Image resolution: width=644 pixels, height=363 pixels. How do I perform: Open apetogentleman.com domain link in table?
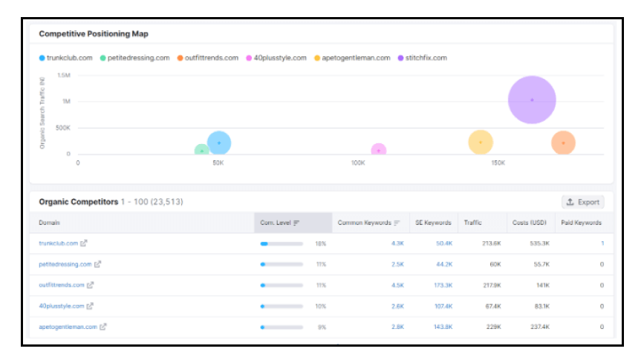pos(68,327)
